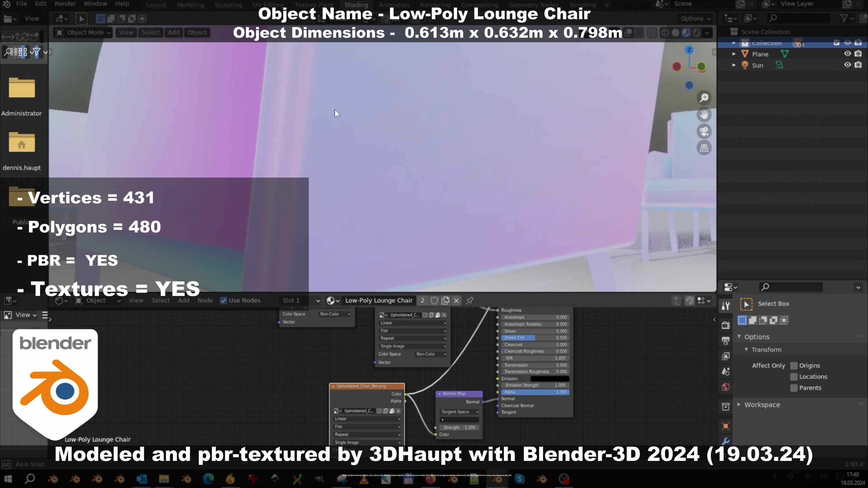Select rendered viewport shading mode
This screenshot has width=868, height=488.
(x=696, y=33)
